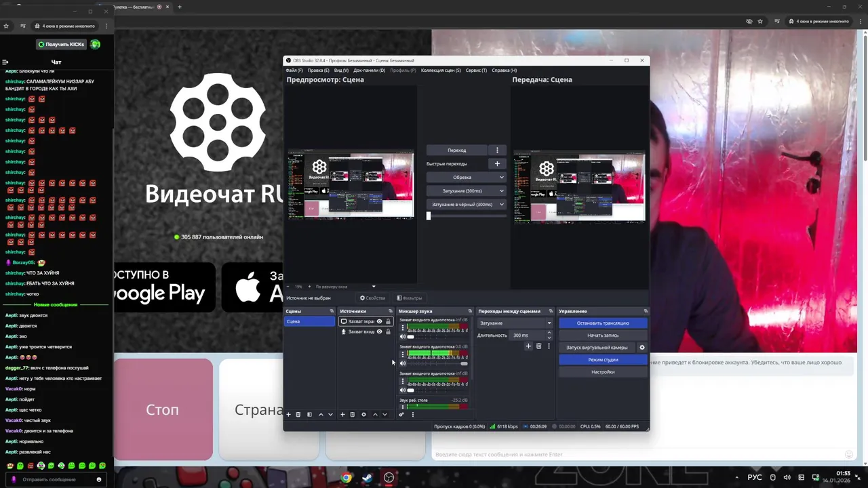Image resolution: width=868 pixels, height=488 pixels.
Task: Remove selected source in Источники panel
Action: point(352,414)
